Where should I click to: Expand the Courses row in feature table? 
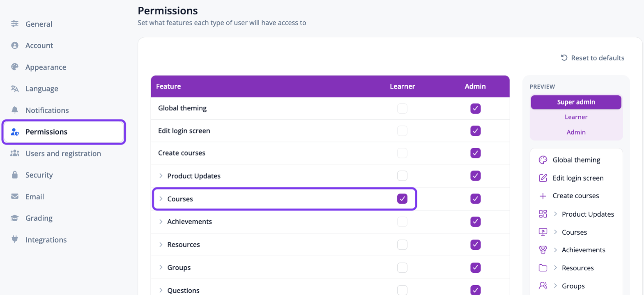[161, 199]
